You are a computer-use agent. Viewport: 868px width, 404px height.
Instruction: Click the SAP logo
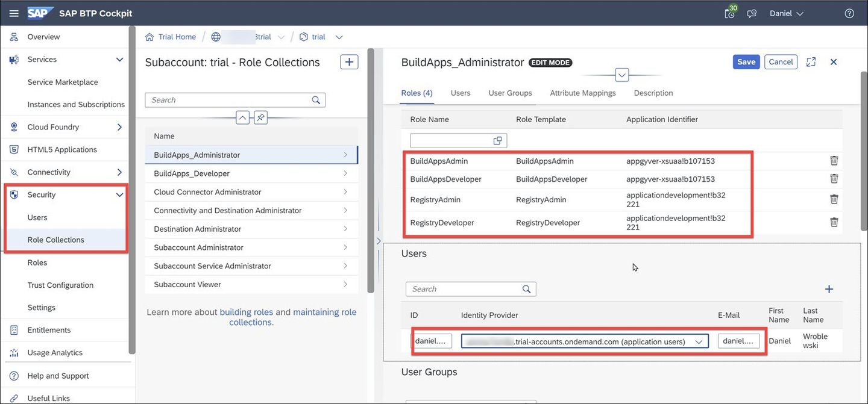pos(40,13)
